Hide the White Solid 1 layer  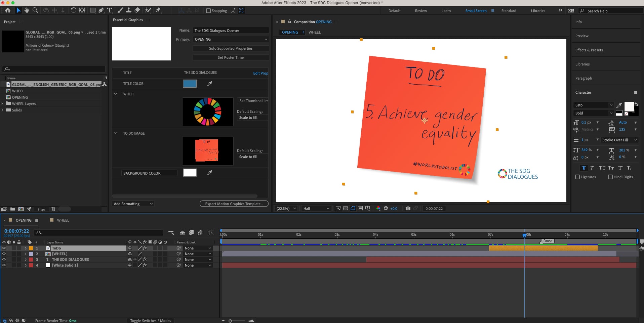4,265
